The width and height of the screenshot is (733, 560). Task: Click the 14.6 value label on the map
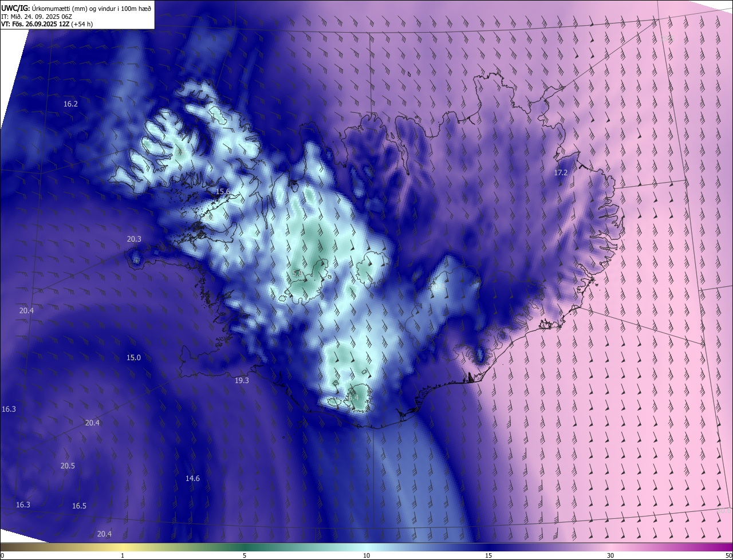192,478
